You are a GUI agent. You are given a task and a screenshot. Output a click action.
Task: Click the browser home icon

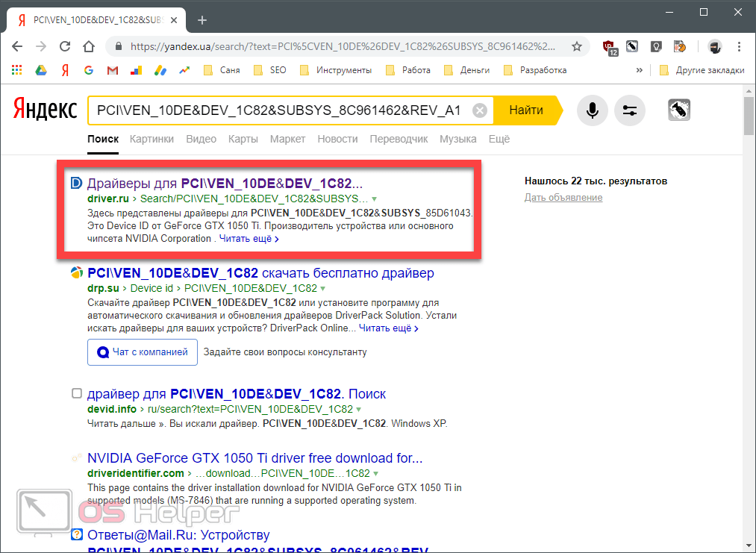[89, 46]
